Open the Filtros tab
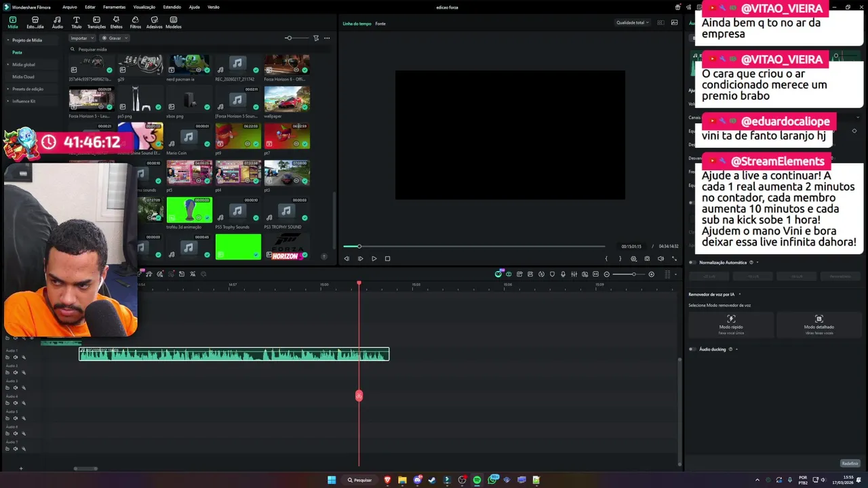Screen dimensions: 868x488 136,22
